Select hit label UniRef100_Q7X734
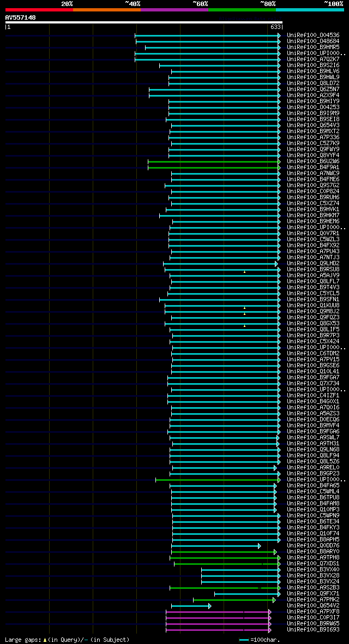The image size is (349, 644). (313, 384)
